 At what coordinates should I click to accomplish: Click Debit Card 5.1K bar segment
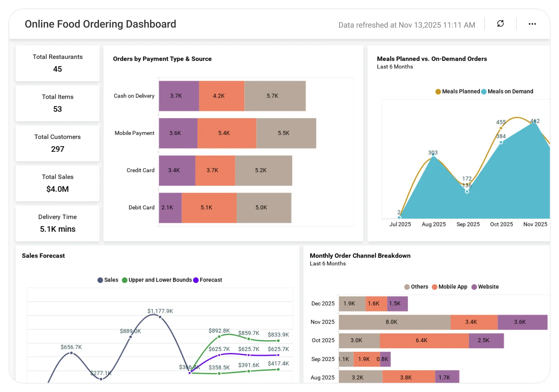[209, 208]
